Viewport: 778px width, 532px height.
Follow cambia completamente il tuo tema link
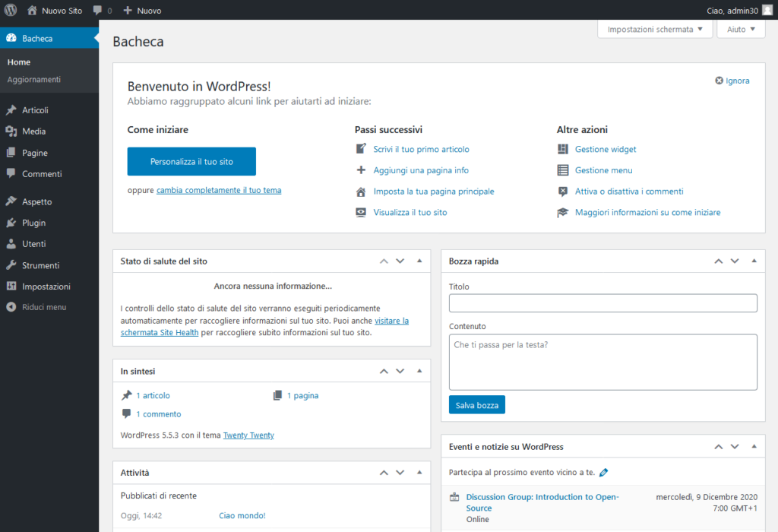219,190
